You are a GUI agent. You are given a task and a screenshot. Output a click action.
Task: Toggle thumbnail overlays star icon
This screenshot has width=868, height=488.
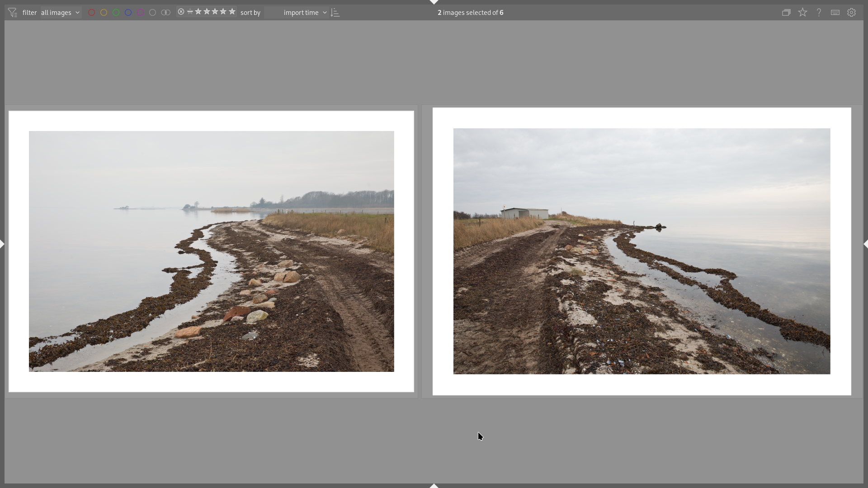802,13
